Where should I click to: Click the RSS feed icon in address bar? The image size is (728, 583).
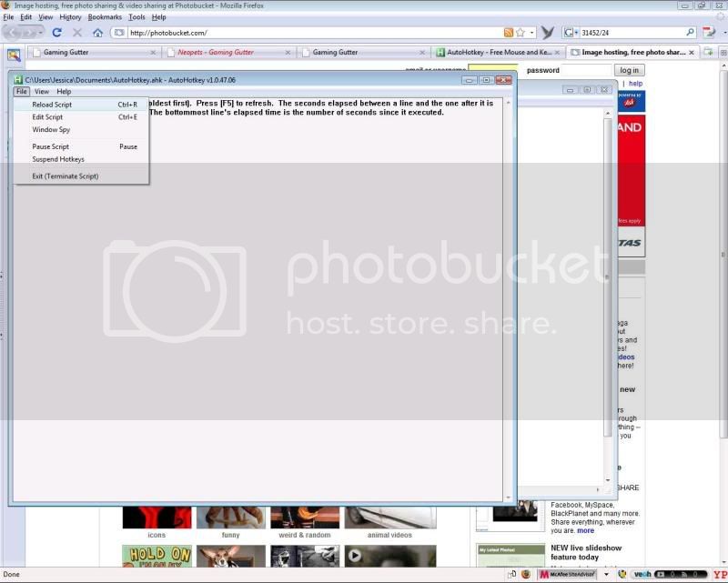pos(509,33)
